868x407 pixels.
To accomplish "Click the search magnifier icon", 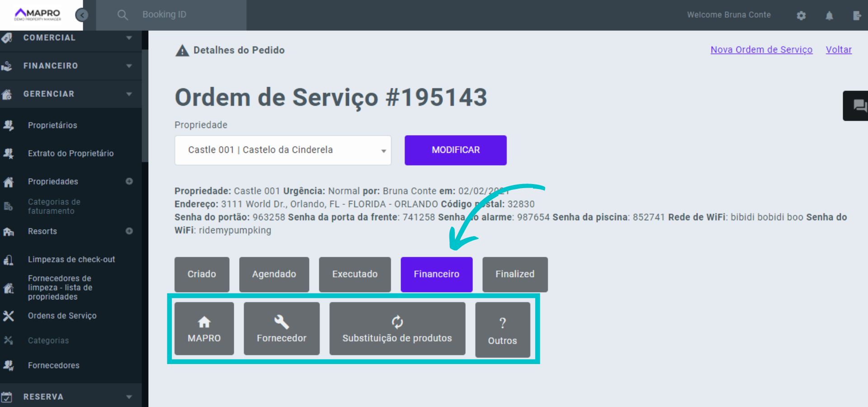I will (x=123, y=15).
